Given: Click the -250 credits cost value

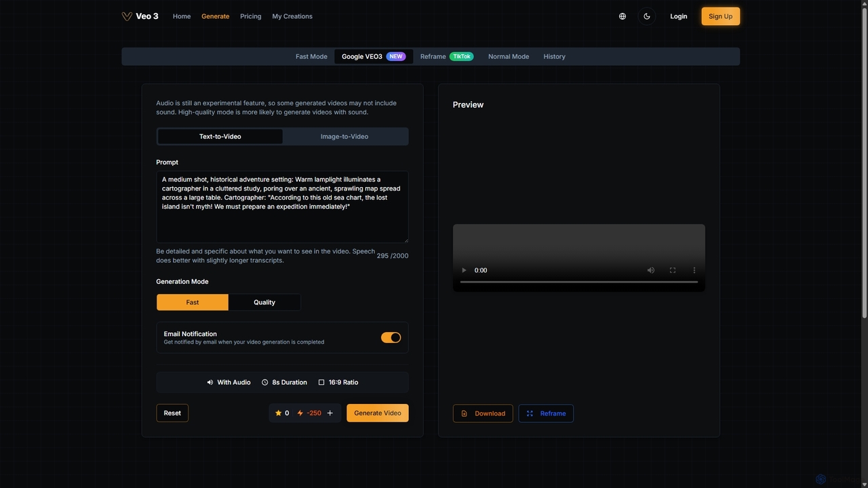Looking at the screenshot, I should [314, 413].
